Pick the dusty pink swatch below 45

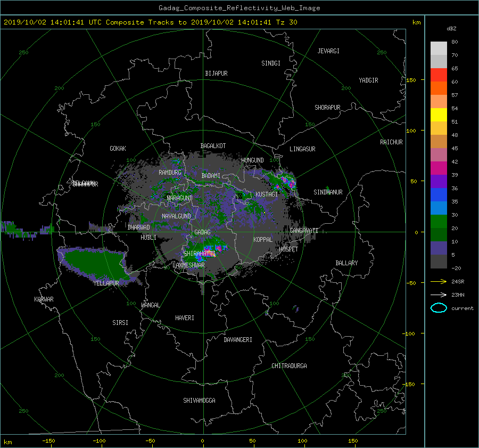coord(439,155)
